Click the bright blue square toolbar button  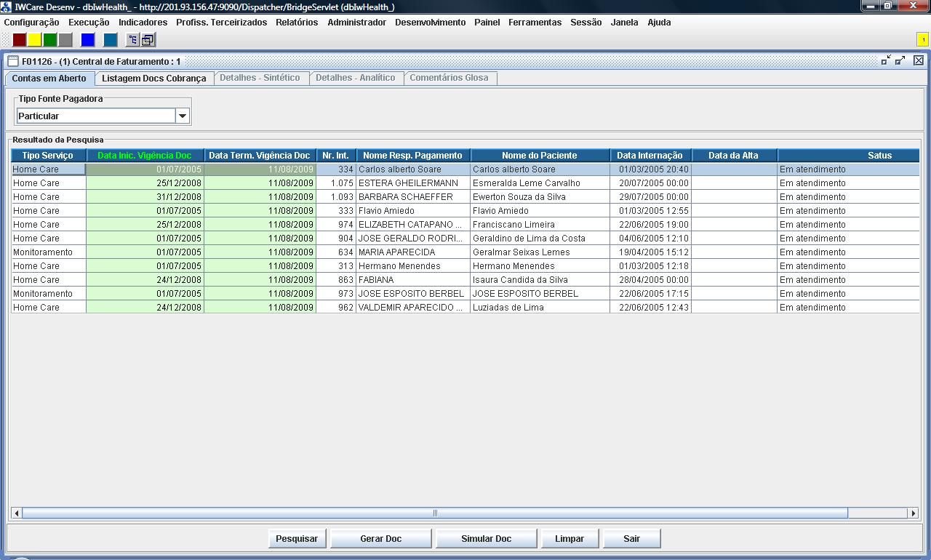click(88, 40)
